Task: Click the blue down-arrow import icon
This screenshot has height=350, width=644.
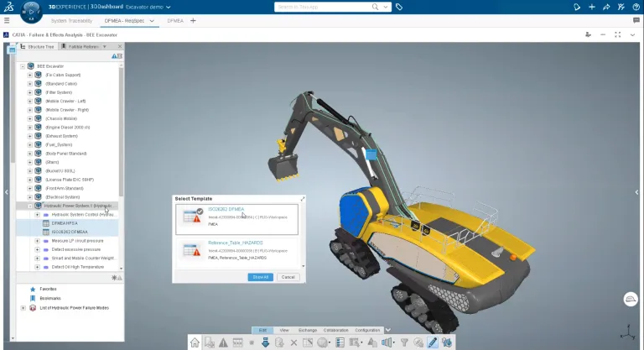Action: [x=265, y=342]
